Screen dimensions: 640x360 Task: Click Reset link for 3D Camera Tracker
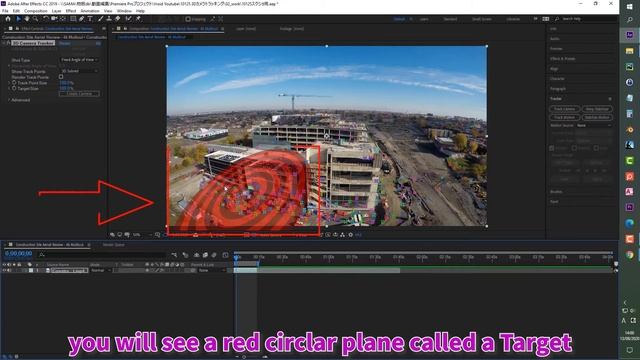(x=64, y=43)
